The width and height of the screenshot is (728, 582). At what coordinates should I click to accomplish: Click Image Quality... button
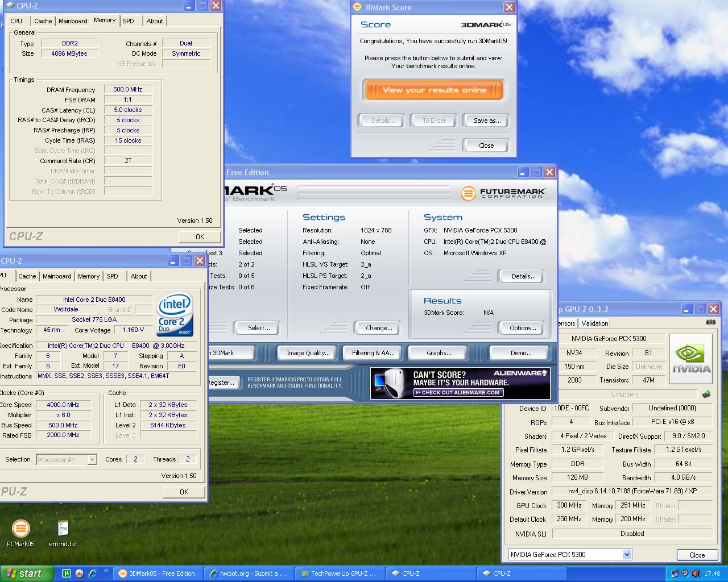coord(308,353)
